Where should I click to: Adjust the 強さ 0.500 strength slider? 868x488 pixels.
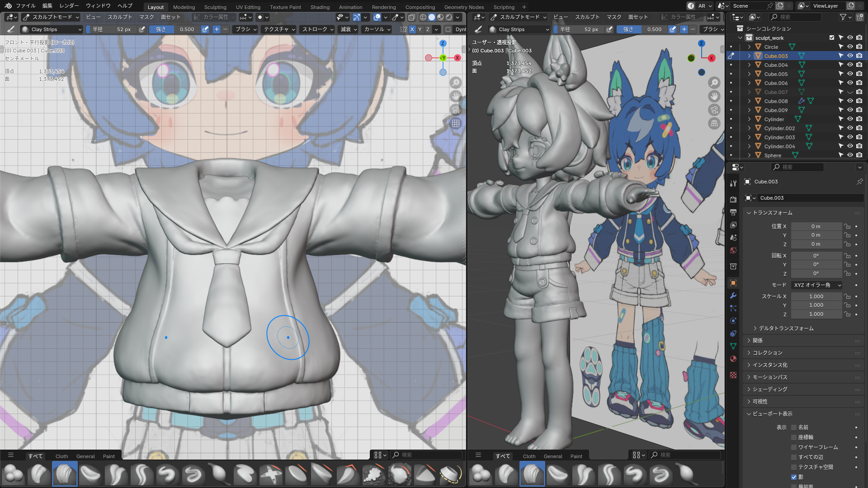175,29
